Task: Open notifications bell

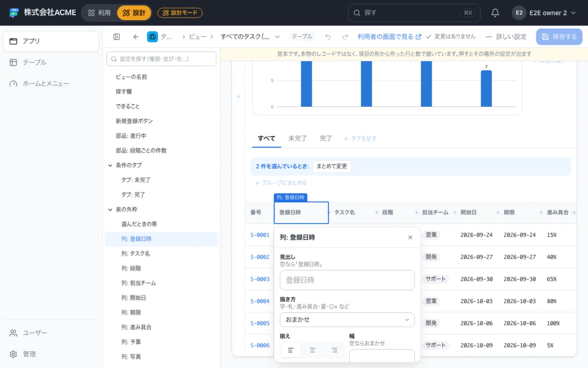Action: [495, 13]
